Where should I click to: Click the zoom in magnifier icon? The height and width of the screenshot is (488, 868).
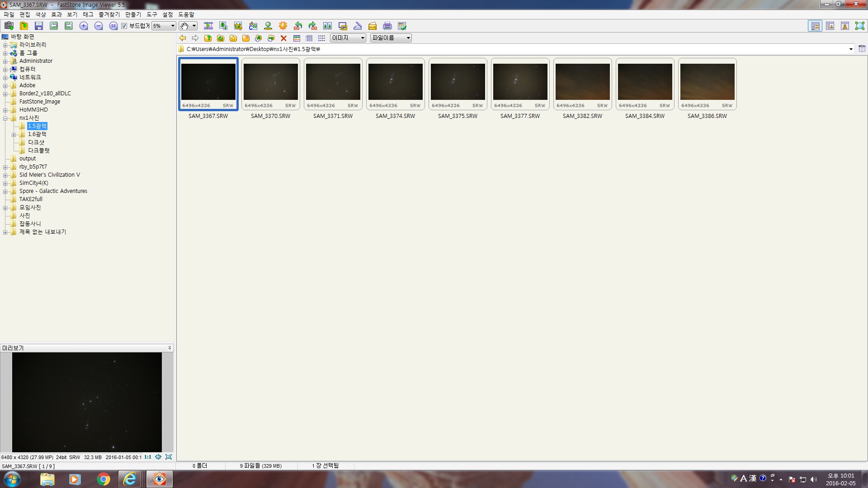tap(84, 26)
